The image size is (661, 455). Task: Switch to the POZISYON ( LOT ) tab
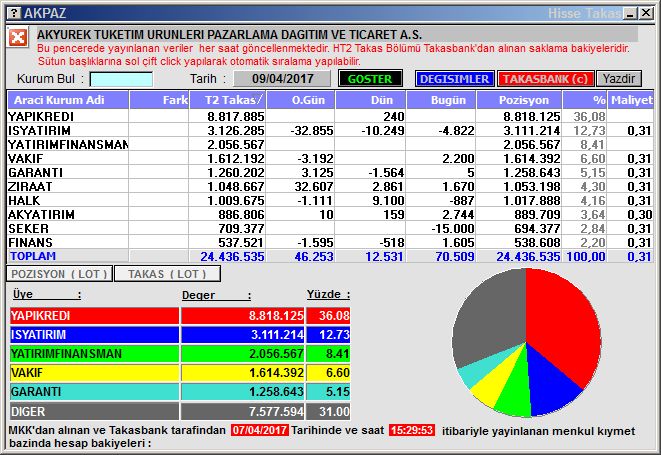click(59, 274)
